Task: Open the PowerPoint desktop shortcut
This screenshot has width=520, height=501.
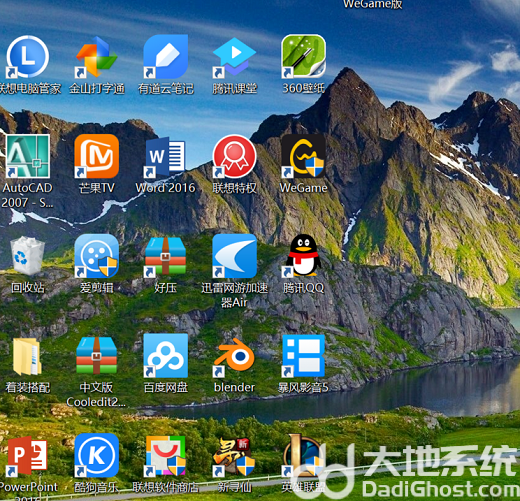Action: [x=27, y=455]
